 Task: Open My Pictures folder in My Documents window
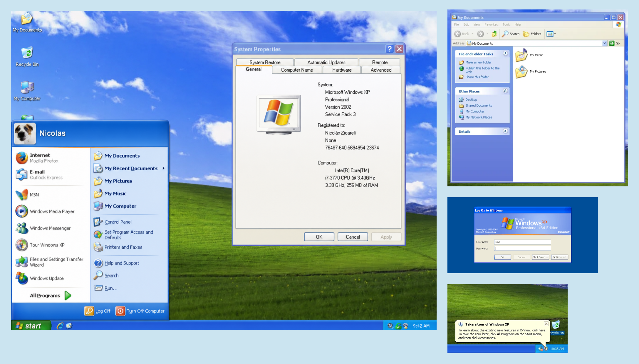[x=531, y=72]
